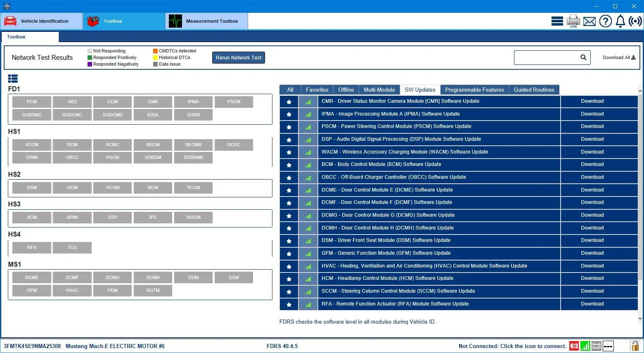Open the Measurement Toolbox tab
Viewport: 644px width, 353px height.
tap(206, 21)
